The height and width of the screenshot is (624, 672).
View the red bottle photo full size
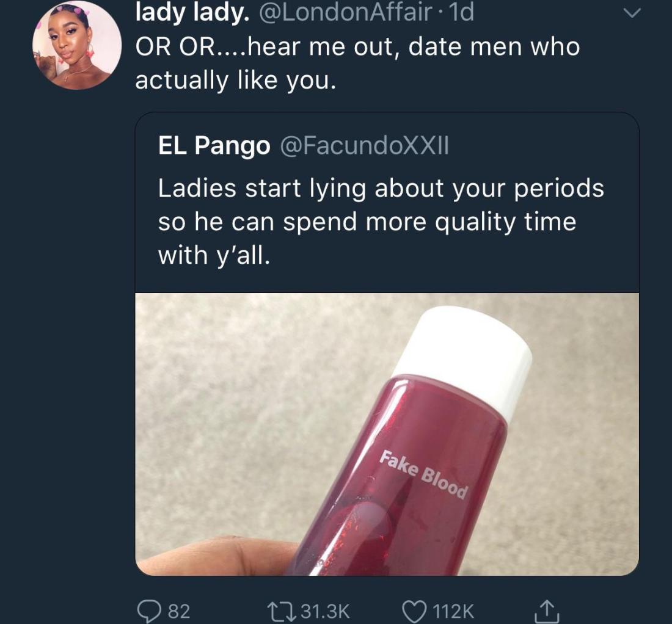point(387,434)
